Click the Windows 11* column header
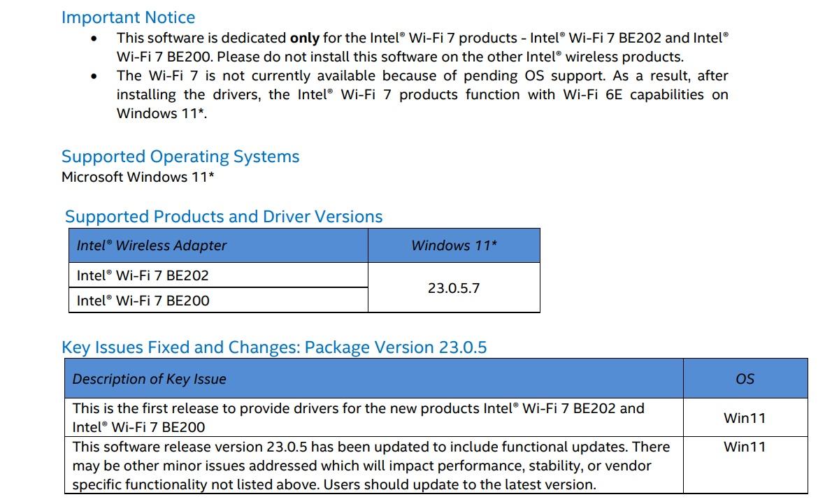The height and width of the screenshot is (504, 839). click(x=454, y=245)
